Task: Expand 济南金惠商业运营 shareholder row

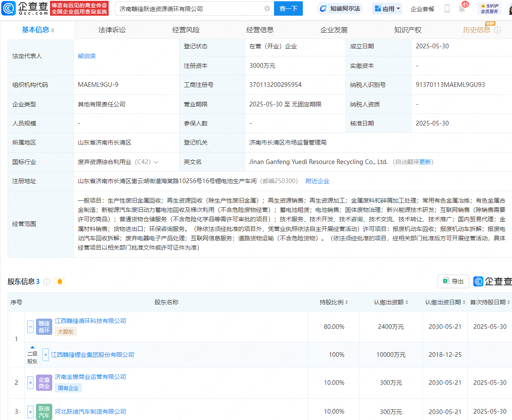Action: 31,383
